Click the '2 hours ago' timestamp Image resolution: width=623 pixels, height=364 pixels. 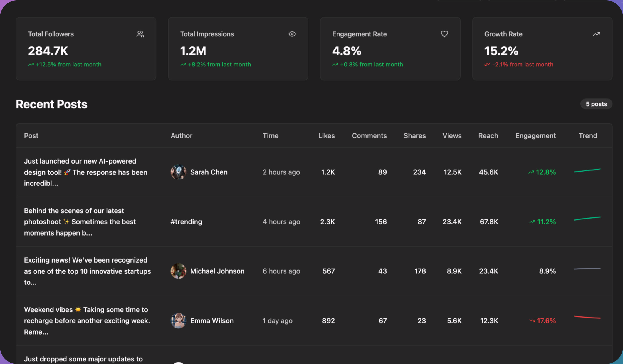pyautogui.click(x=281, y=172)
